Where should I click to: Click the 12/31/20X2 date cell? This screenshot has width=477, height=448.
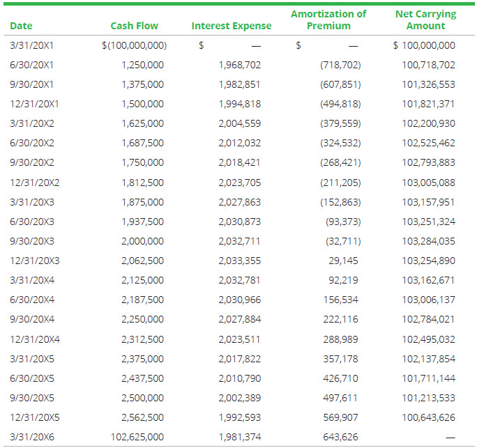(34, 183)
